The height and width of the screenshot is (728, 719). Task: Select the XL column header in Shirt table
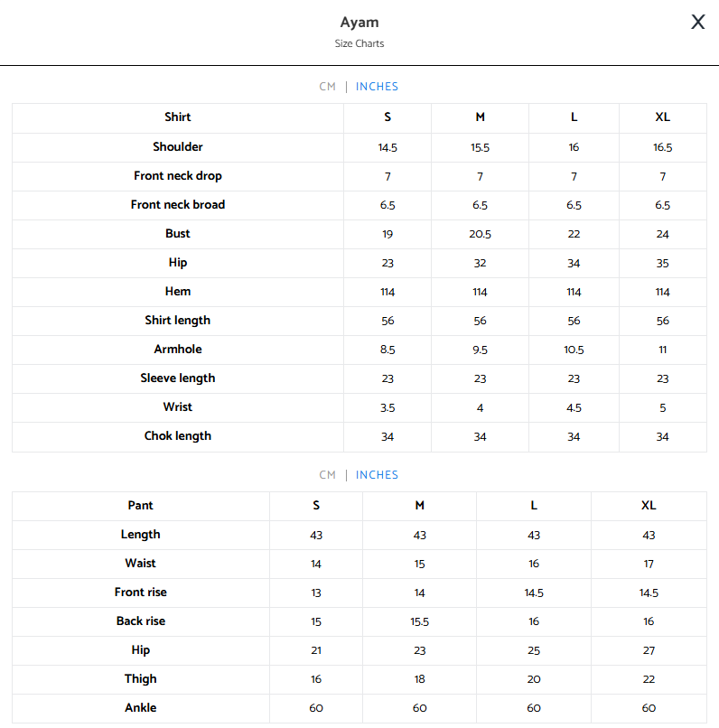click(662, 117)
